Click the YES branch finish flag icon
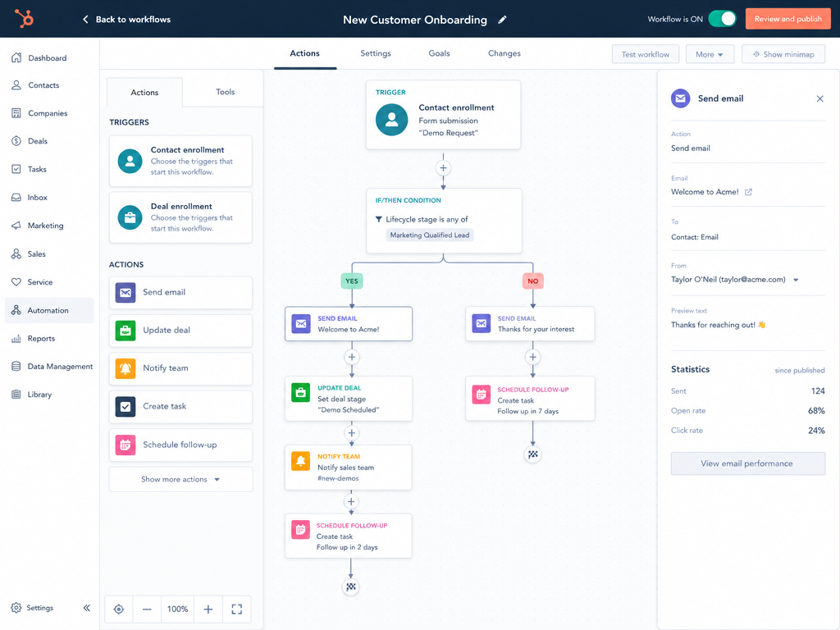The width and height of the screenshot is (840, 630). coord(351,587)
